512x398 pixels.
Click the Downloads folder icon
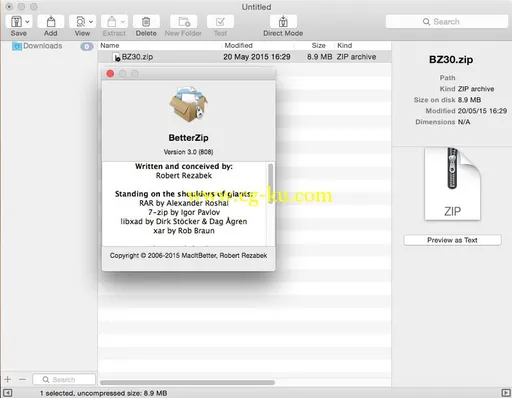[17, 46]
